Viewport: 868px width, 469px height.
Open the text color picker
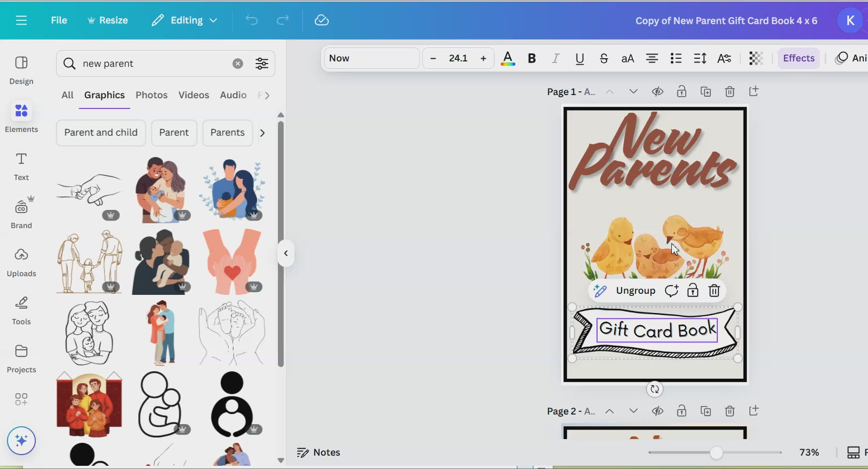click(508, 58)
